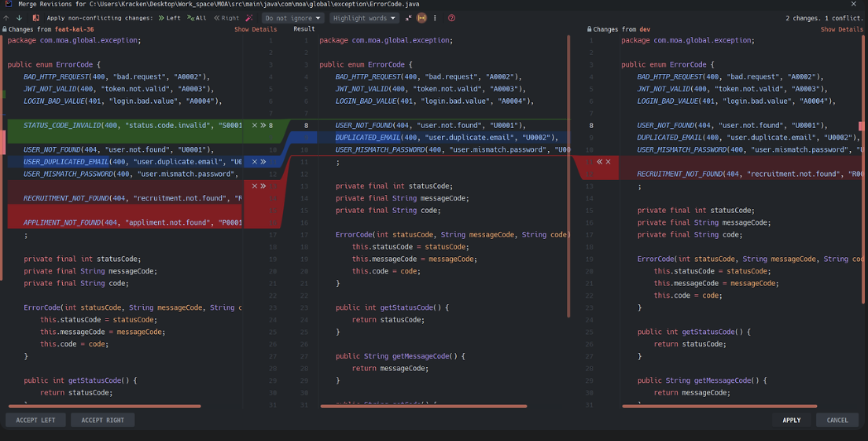Click the Result pane vertical scrollbar
868x441 pixels.
568,176
